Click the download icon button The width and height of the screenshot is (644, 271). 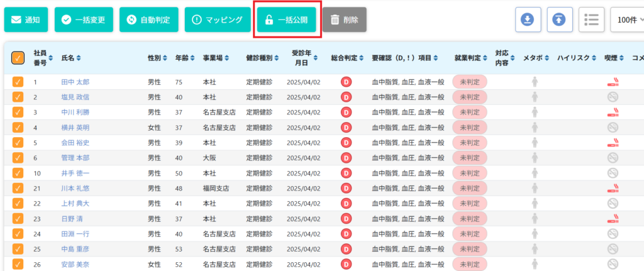coord(528,19)
